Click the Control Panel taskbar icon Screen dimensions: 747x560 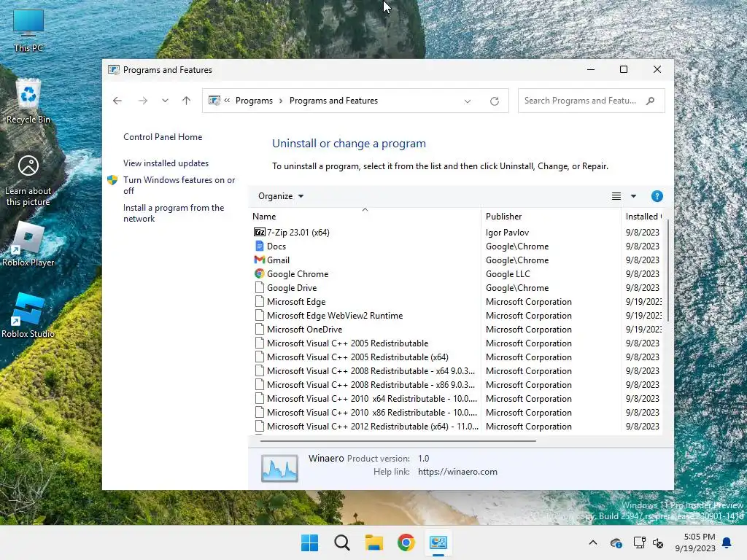438,542
